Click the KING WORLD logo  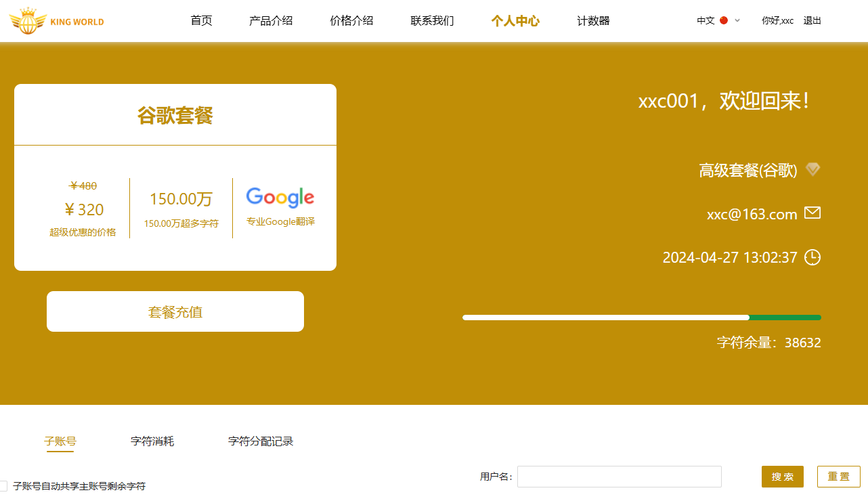(x=57, y=20)
